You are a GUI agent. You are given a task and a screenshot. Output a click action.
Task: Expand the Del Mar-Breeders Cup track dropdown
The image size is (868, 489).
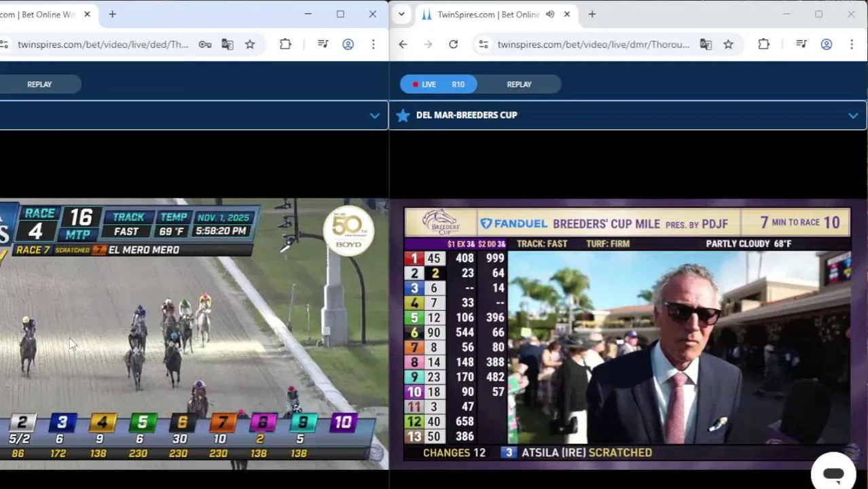coord(853,115)
